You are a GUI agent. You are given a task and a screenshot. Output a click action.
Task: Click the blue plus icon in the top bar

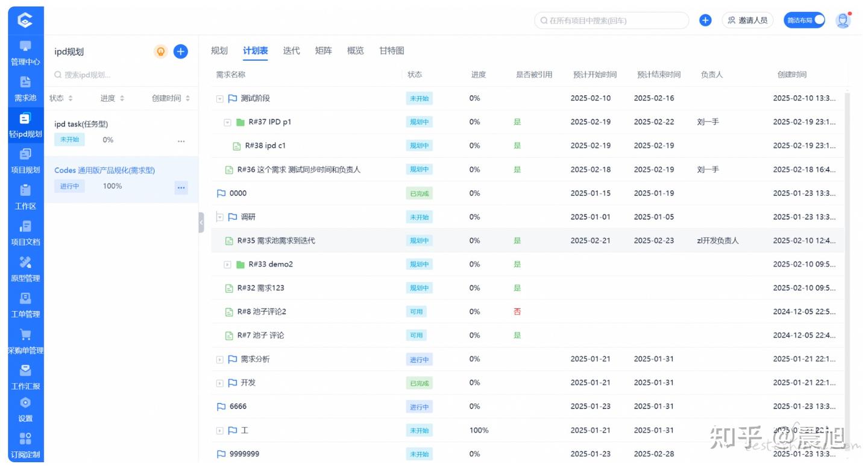tap(705, 20)
